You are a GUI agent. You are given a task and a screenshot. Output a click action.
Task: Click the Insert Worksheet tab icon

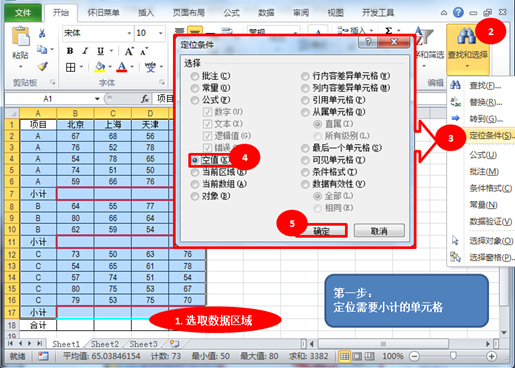pyautogui.click(x=174, y=343)
